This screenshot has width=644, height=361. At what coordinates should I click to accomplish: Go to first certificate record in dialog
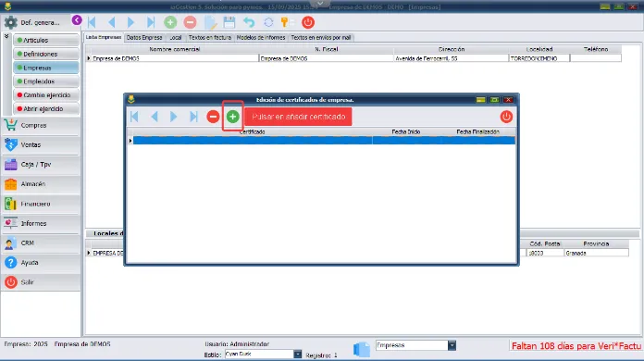134,117
